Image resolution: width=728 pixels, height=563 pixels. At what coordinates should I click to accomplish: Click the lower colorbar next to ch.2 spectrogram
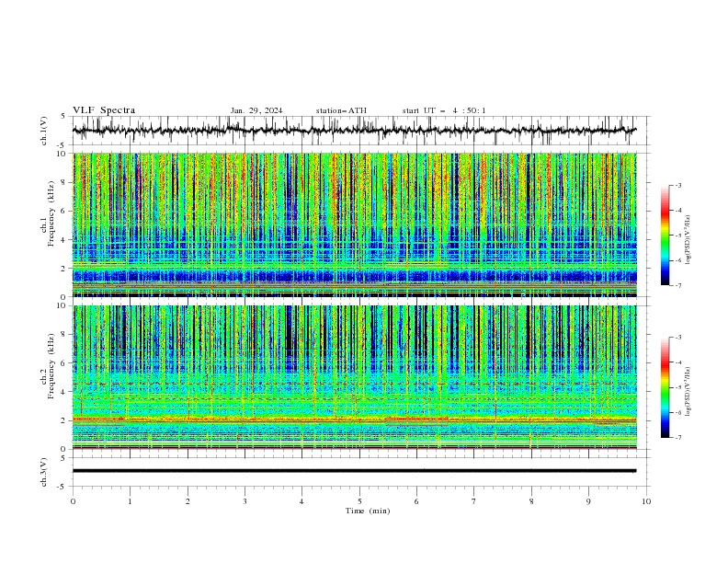pyautogui.click(x=665, y=387)
